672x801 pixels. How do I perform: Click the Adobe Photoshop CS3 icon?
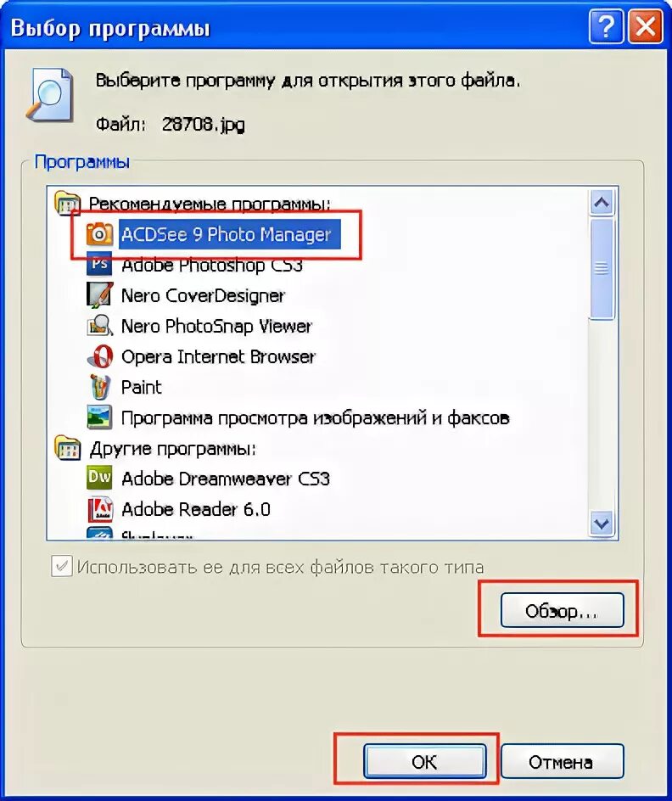click(99, 264)
